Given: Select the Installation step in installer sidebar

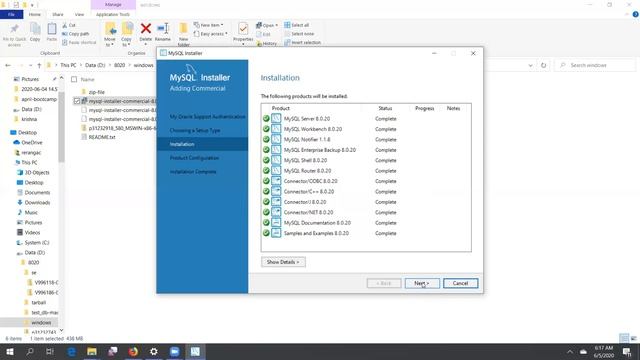Looking at the screenshot, I should (202, 144).
